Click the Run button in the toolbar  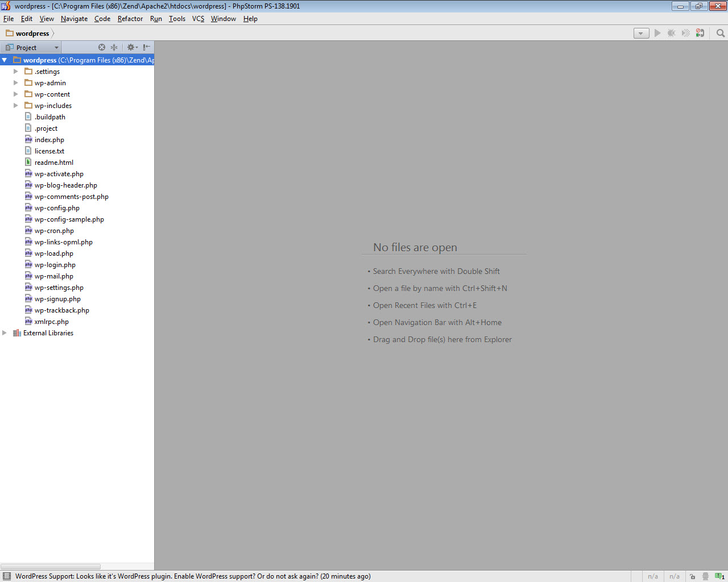click(657, 34)
